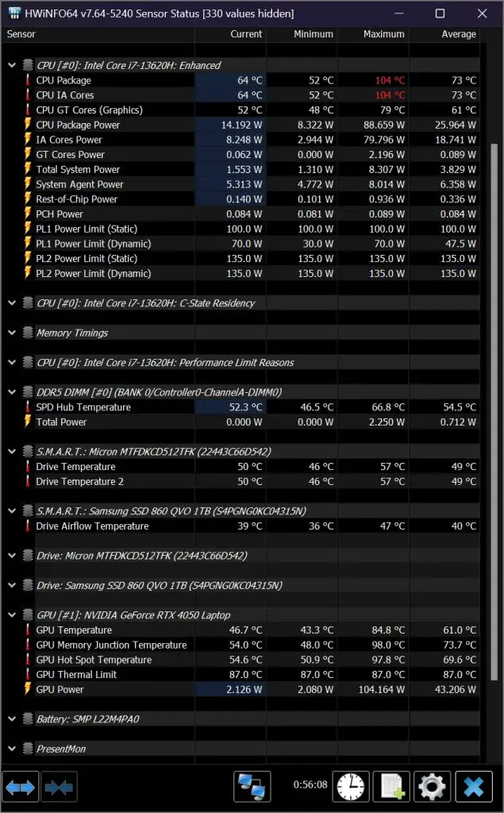The width and height of the screenshot is (504, 813).
Task: Click thermometer icon beside GPU Hot Spot Temperature
Action: point(28,660)
